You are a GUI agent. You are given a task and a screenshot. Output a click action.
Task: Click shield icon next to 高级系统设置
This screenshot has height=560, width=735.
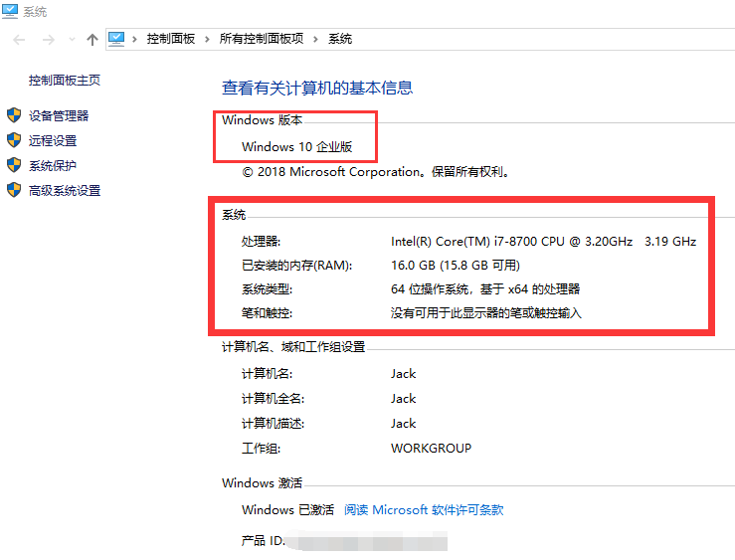pyautogui.click(x=14, y=190)
